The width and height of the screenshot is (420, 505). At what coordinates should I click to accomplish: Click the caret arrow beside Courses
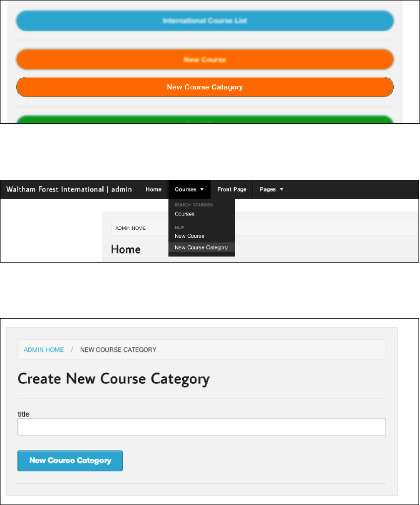tap(202, 189)
